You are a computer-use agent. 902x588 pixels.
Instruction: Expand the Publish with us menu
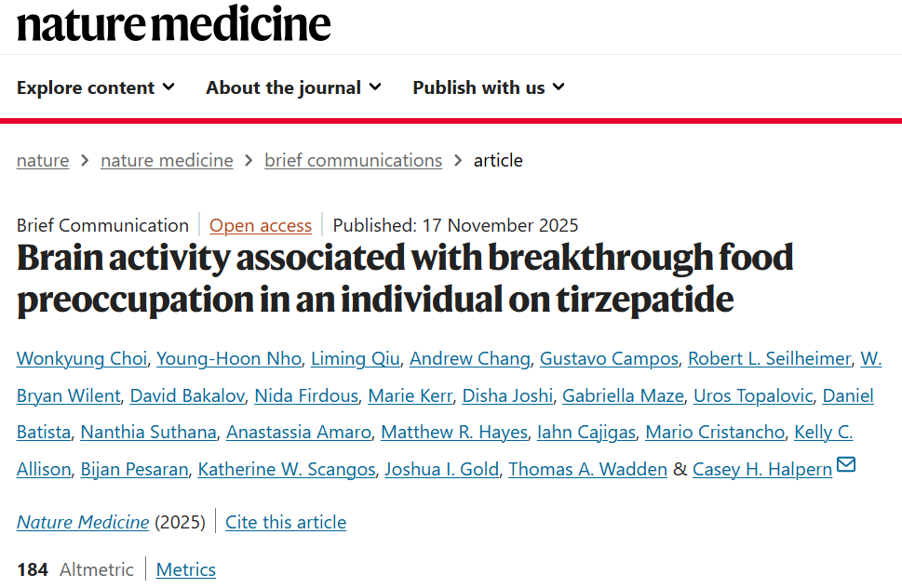click(x=489, y=87)
